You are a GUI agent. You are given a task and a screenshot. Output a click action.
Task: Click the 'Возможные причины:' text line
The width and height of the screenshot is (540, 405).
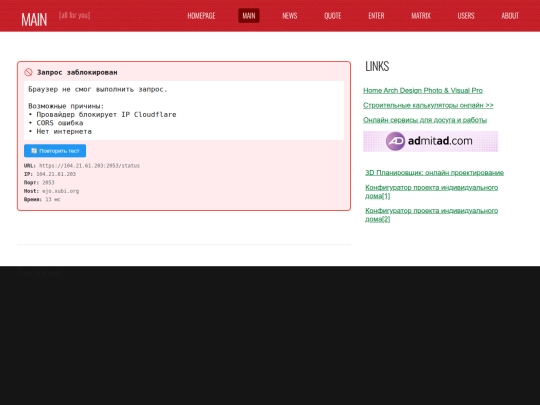pyautogui.click(x=66, y=106)
